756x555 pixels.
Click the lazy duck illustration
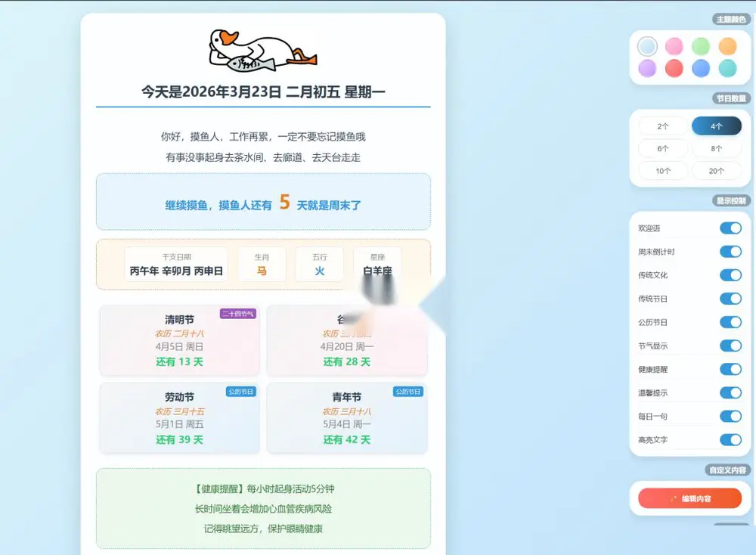[x=263, y=51]
